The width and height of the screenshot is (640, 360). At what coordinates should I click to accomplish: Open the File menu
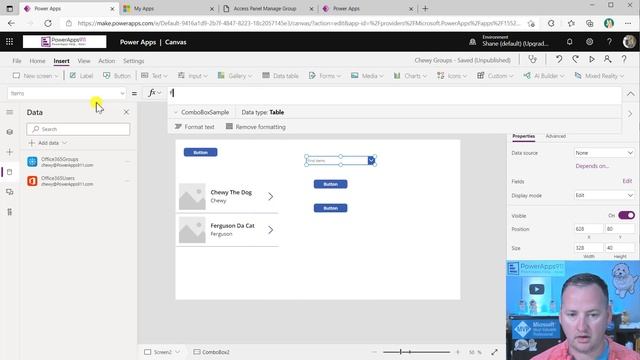tap(17, 61)
